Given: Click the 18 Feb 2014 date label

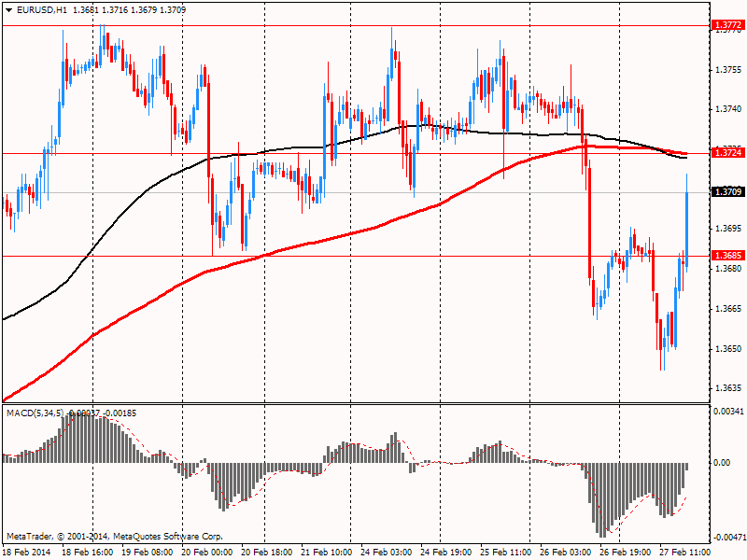Looking at the screenshot, I should click(x=26, y=552).
